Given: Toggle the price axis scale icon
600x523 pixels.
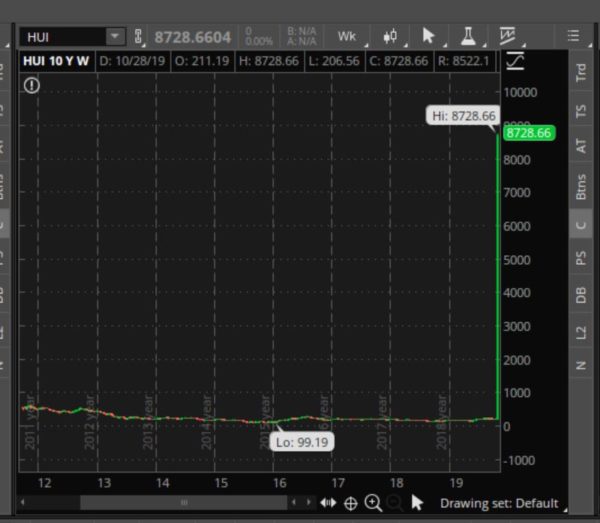Looking at the screenshot, I should tap(515, 62).
